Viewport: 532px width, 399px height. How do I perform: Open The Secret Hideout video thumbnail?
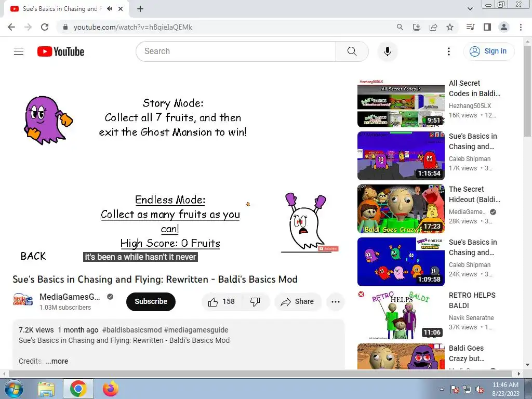[x=401, y=209]
